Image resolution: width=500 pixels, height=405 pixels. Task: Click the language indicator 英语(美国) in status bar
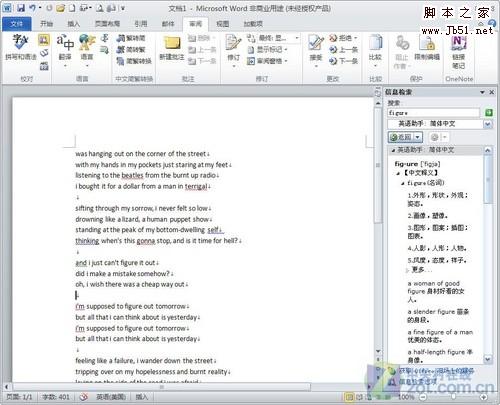click(111, 397)
